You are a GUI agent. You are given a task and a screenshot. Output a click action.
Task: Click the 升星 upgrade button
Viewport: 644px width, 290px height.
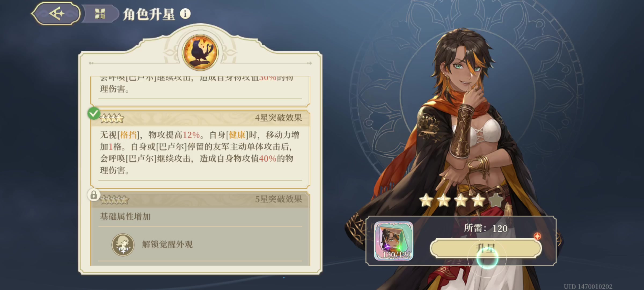486,248
